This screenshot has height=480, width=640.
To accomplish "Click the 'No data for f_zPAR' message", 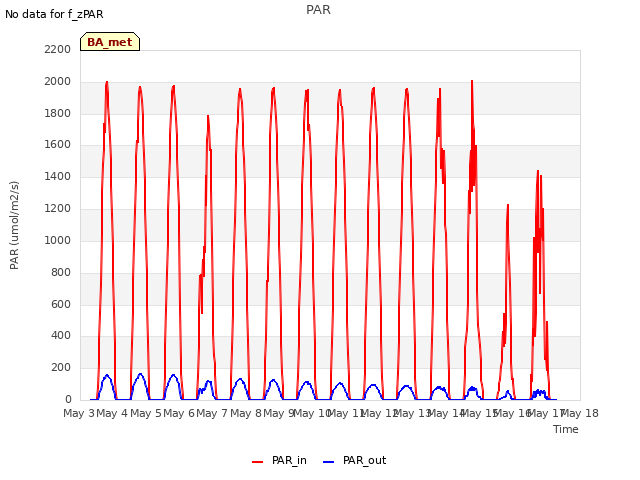I will pyautogui.click(x=54, y=14).
